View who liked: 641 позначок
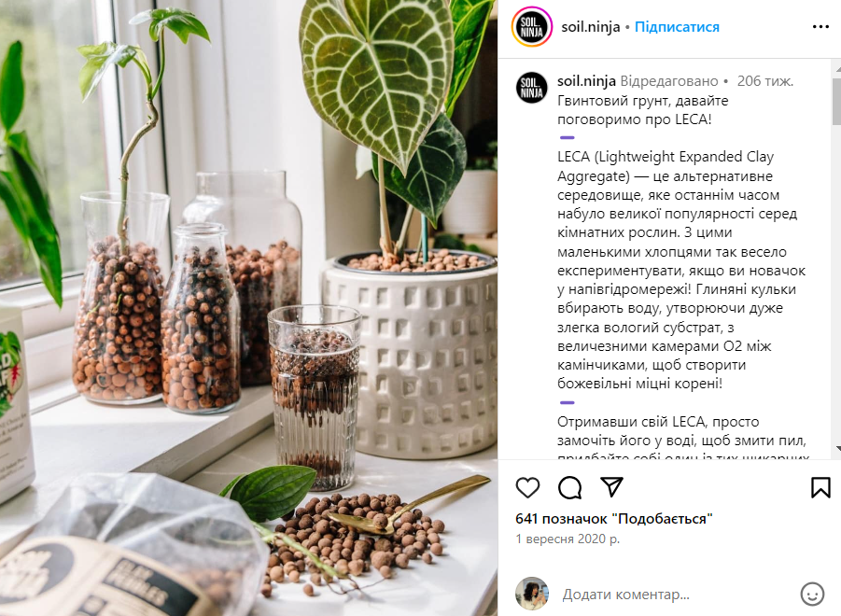This screenshot has width=841, height=616. 614,518
